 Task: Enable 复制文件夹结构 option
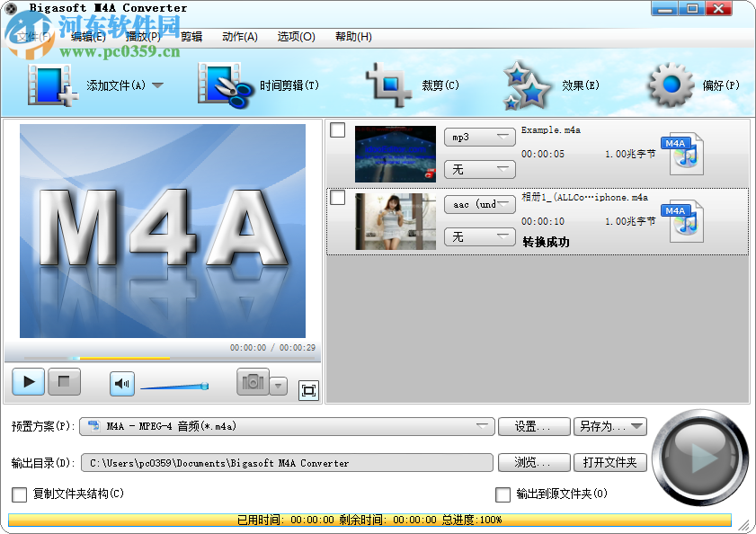(19, 494)
